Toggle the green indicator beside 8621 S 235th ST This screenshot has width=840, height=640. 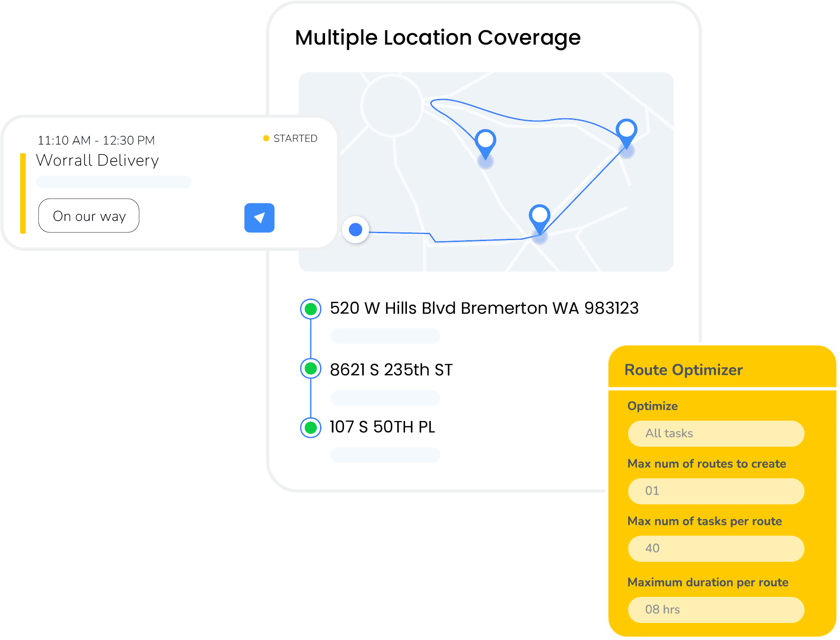310,369
